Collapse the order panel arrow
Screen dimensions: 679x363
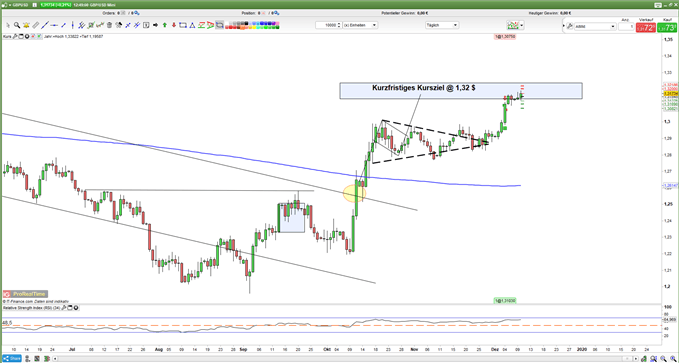(x=564, y=26)
